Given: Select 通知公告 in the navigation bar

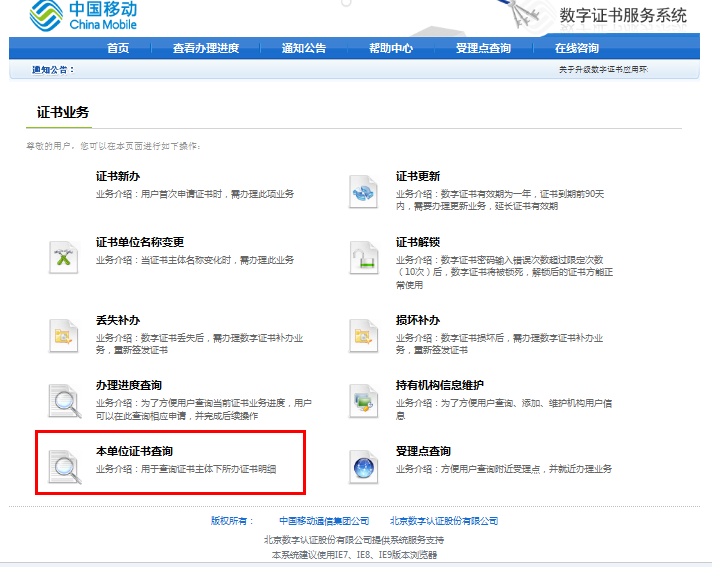Looking at the screenshot, I should [303, 48].
